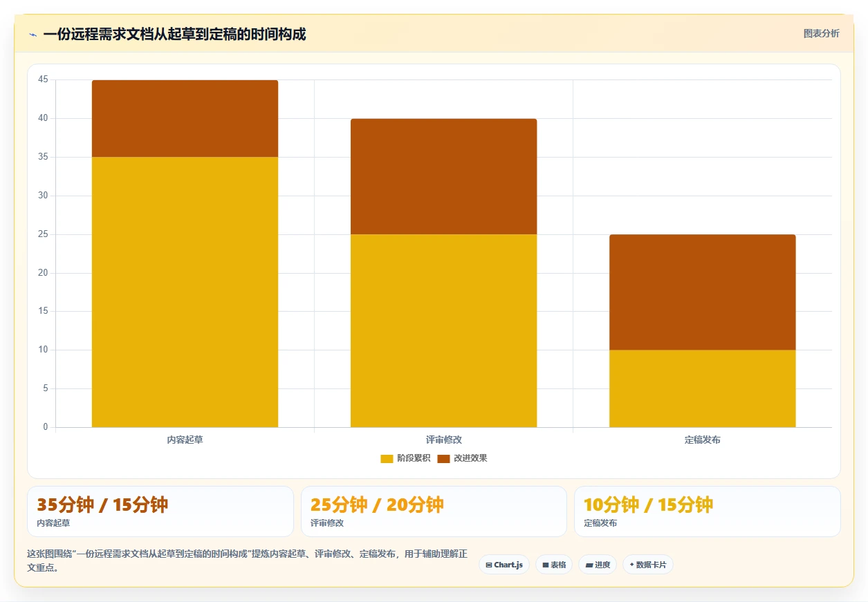
Task: Click the y-axis tick 45
Action: [x=43, y=79]
